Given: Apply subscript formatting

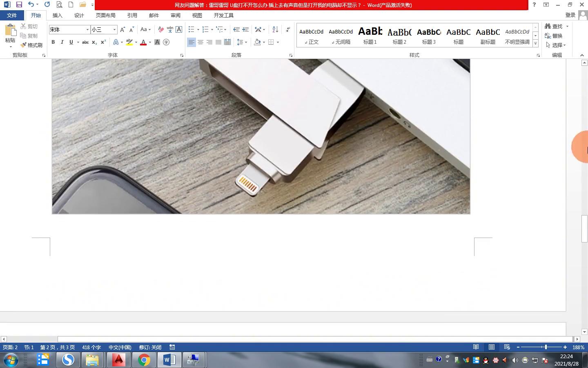Looking at the screenshot, I should point(94,42).
